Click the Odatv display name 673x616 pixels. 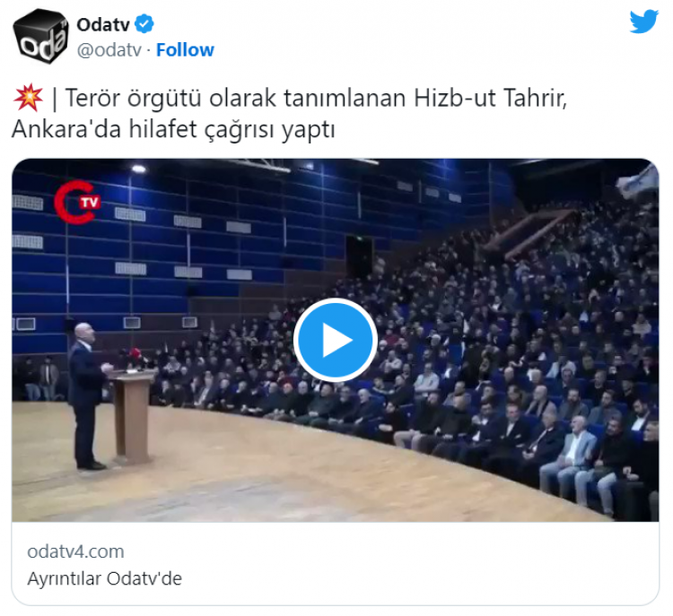pos(103,24)
